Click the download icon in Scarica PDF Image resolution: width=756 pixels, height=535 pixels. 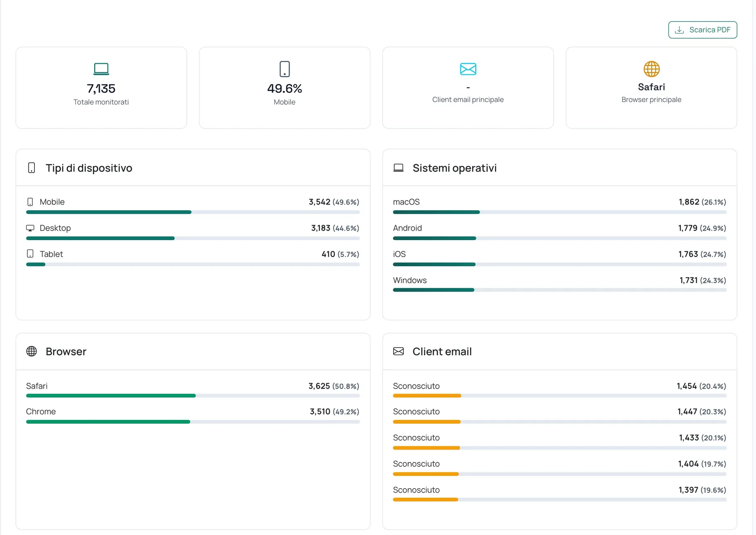tap(679, 30)
